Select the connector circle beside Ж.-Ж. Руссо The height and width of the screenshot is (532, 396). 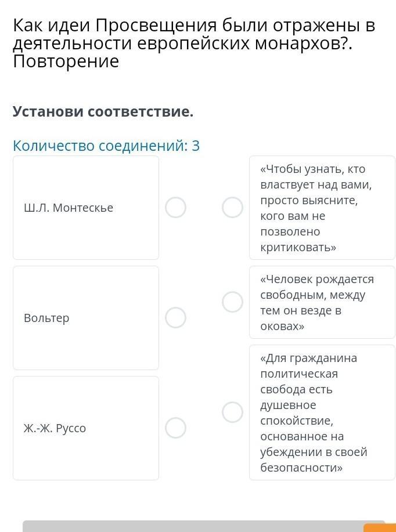point(175,428)
